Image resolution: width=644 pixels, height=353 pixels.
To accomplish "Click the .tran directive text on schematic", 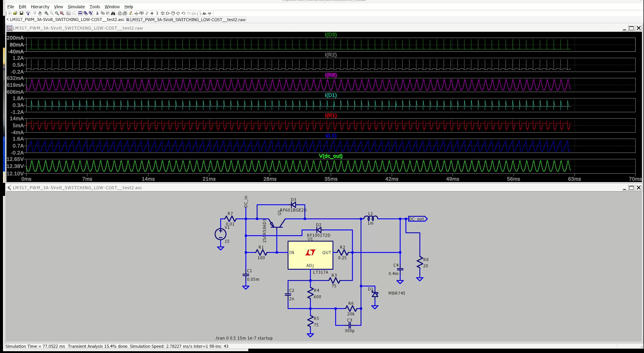I will 244,338.
